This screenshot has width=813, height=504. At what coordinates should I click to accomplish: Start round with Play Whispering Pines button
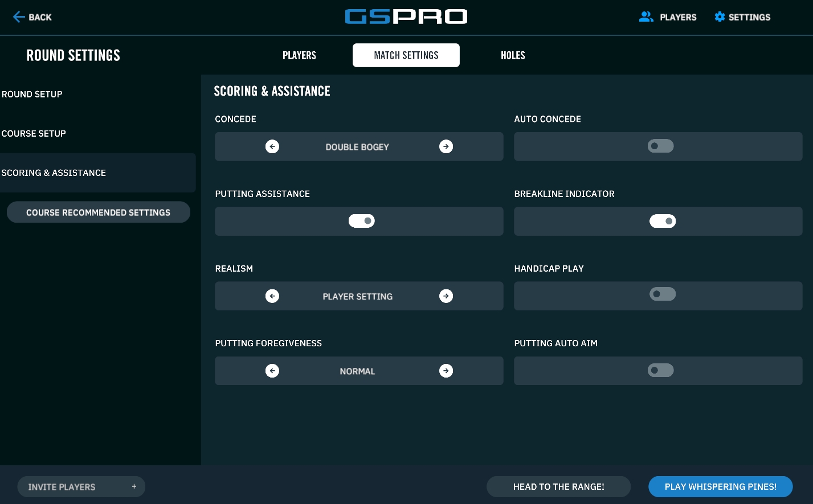[x=720, y=486]
